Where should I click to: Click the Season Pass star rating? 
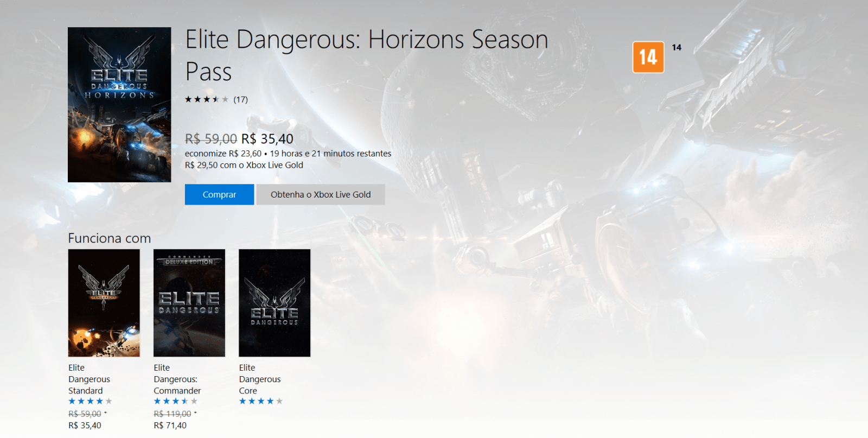[207, 99]
